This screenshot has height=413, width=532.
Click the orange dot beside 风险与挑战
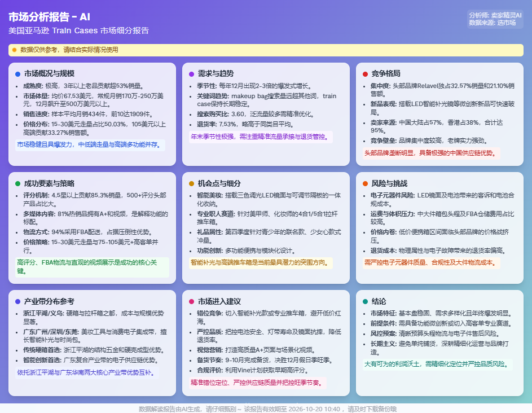click(365, 183)
